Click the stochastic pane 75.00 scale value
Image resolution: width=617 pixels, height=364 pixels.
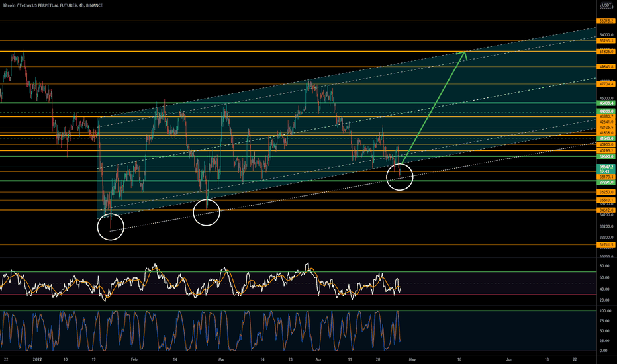point(604,321)
